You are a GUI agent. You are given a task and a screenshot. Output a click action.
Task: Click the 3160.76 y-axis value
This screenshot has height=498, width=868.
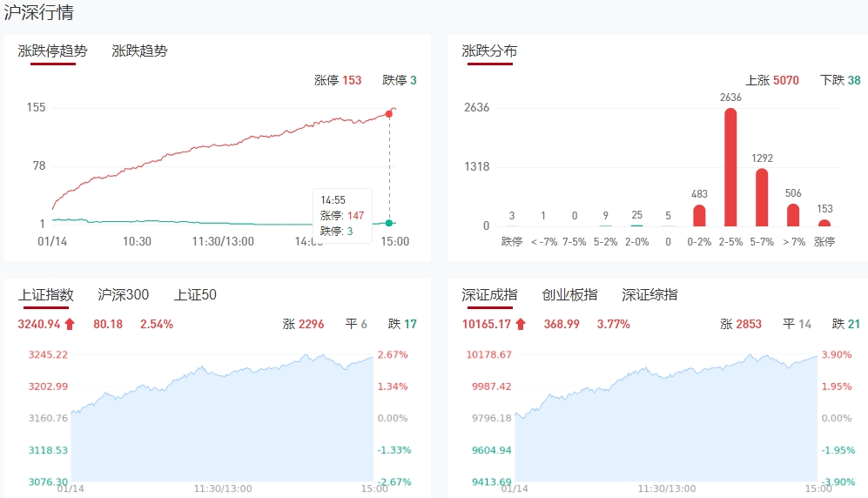(x=48, y=418)
